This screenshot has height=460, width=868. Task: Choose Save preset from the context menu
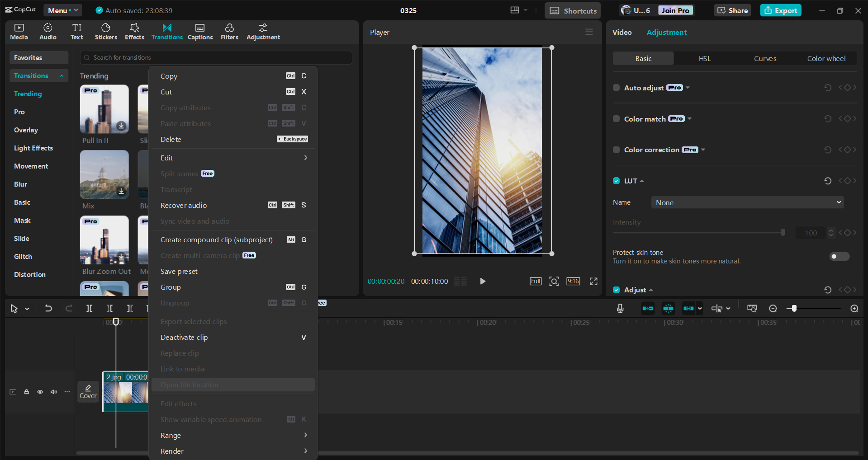[179, 271]
